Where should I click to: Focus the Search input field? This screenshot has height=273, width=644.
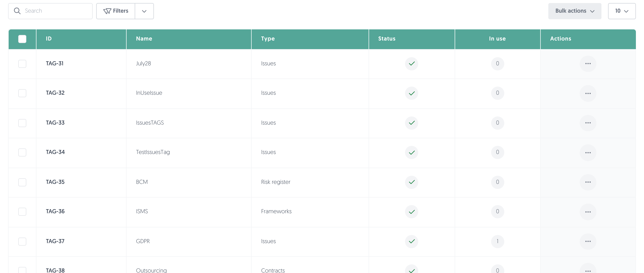coord(50,11)
